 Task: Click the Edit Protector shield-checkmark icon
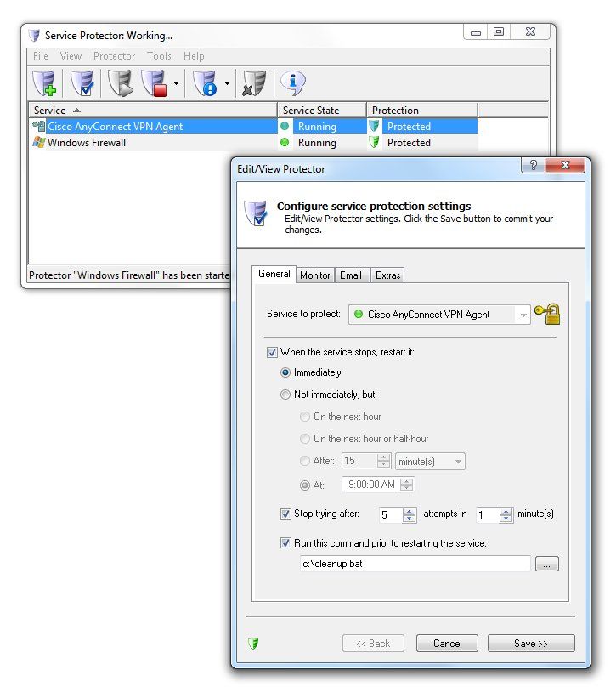pyautogui.click(x=83, y=83)
